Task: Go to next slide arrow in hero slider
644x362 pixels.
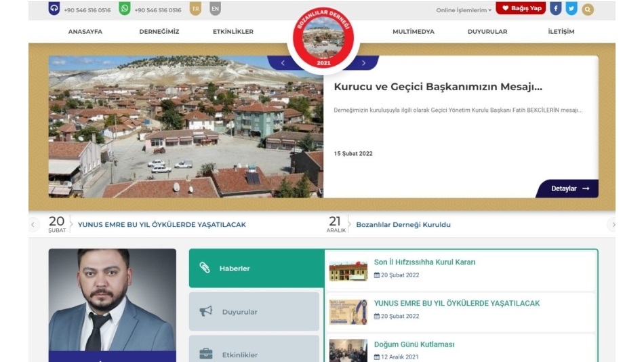Action: click(363, 63)
